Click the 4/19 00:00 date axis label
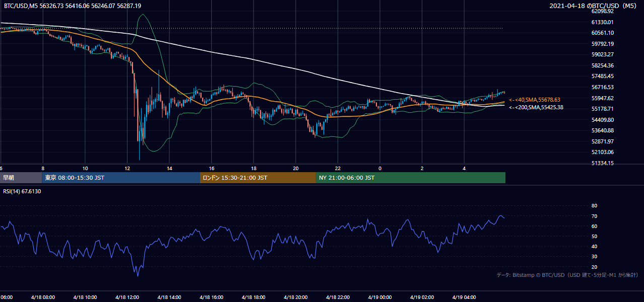 380,297
